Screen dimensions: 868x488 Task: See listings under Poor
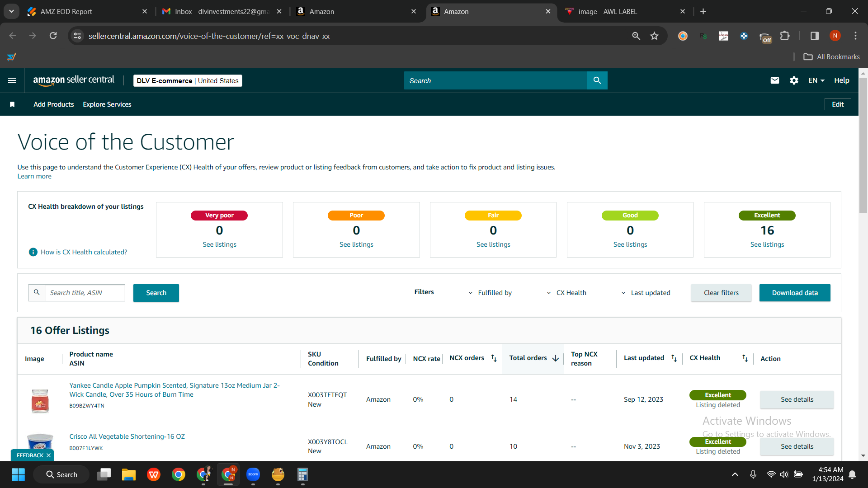356,244
